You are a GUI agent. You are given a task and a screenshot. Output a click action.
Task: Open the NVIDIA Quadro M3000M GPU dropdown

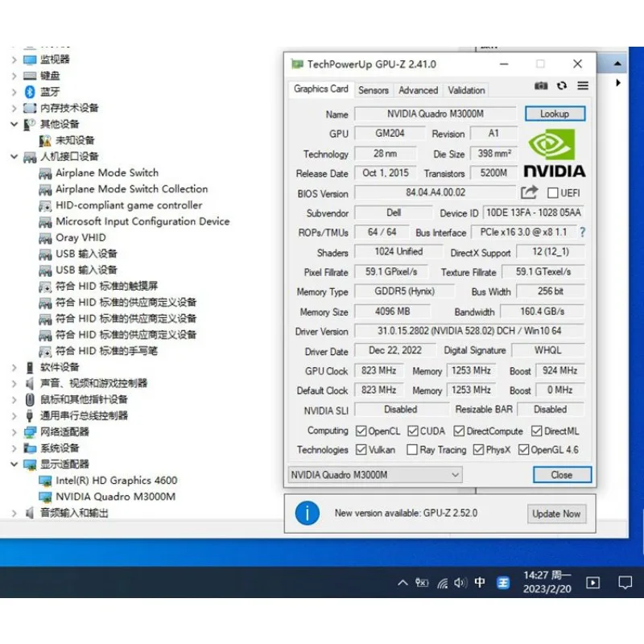click(x=375, y=475)
